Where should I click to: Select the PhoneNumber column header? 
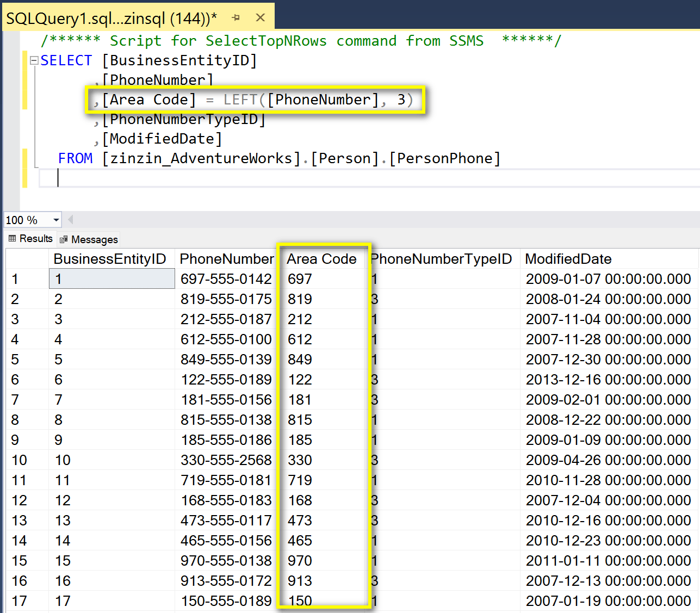[x=227, y=259]
